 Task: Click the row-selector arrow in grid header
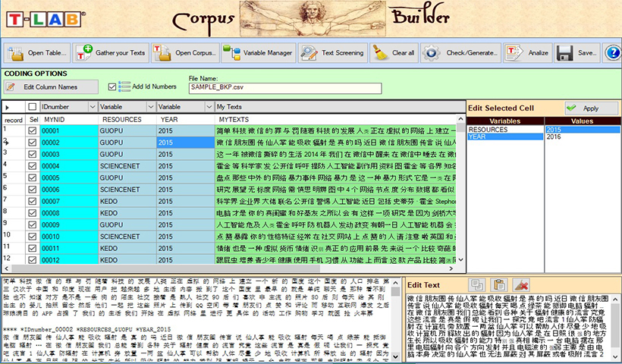(8, 107)
